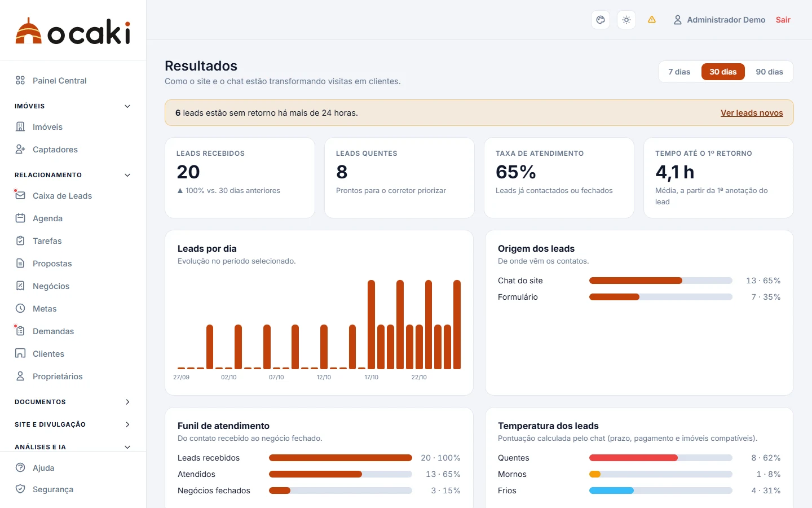
Task: Click the yellow warning triangle icon
Action: pyautogui.click(x=652, y=20)
